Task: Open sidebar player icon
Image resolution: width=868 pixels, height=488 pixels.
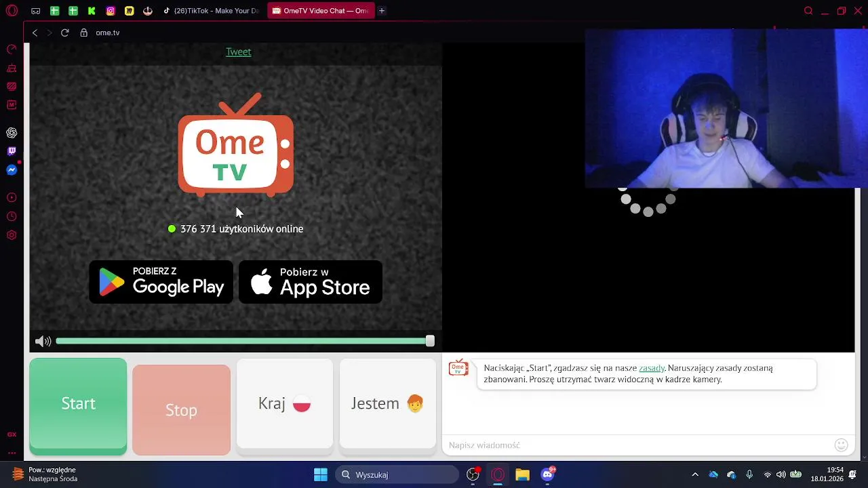Action: click(x=12, y=198)
